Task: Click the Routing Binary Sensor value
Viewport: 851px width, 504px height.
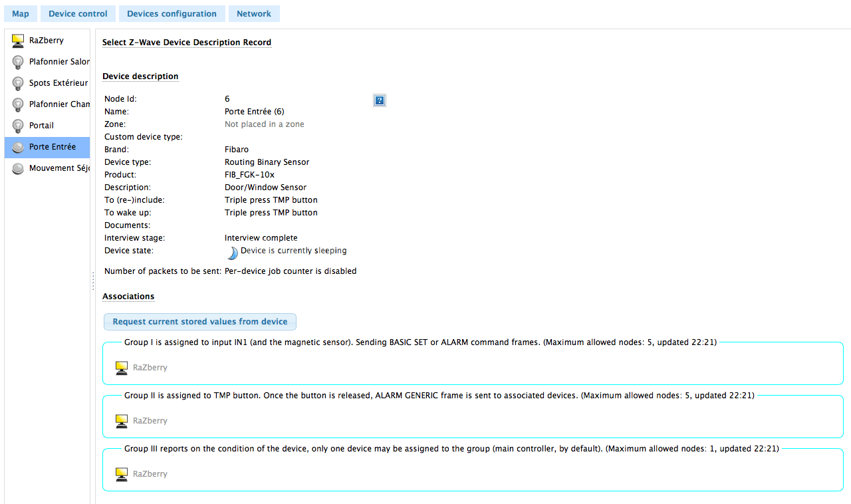Action: 267,162
